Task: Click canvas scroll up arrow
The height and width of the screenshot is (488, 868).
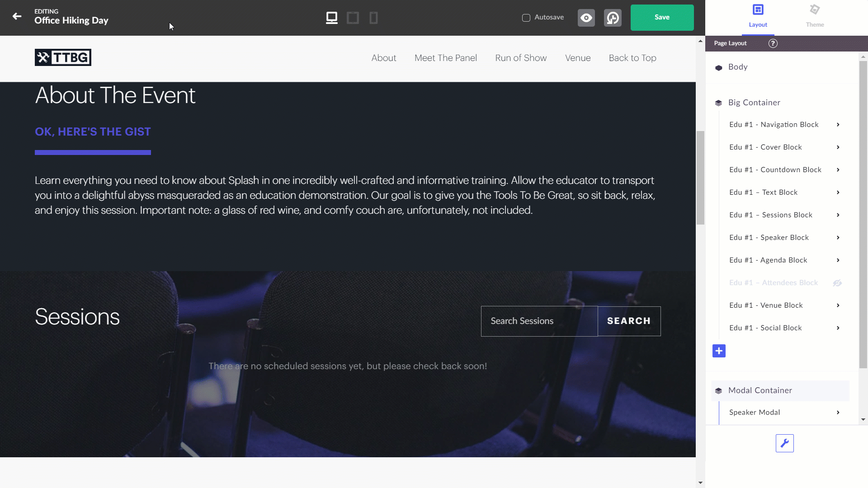Action: 700,41
